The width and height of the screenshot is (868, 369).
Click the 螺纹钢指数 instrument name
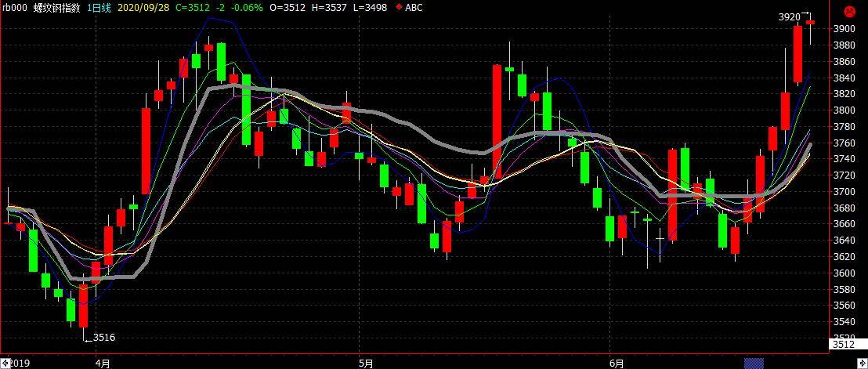(56, 8)
